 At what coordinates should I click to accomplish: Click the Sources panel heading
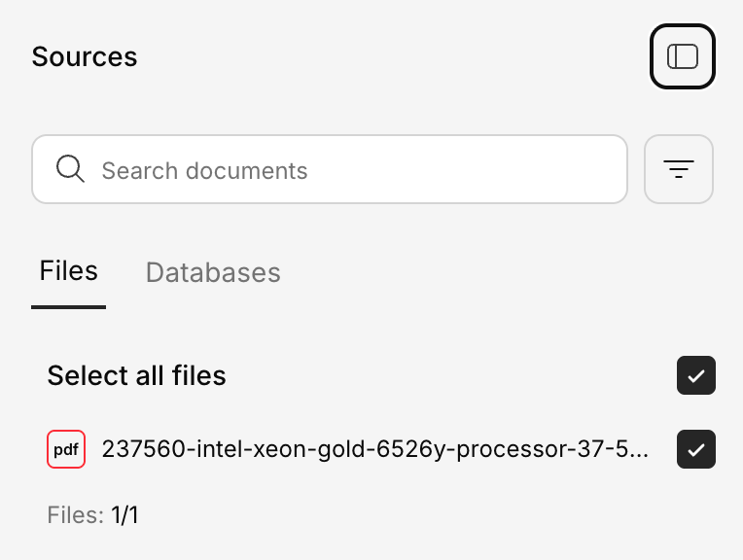[x=85, y=56]
